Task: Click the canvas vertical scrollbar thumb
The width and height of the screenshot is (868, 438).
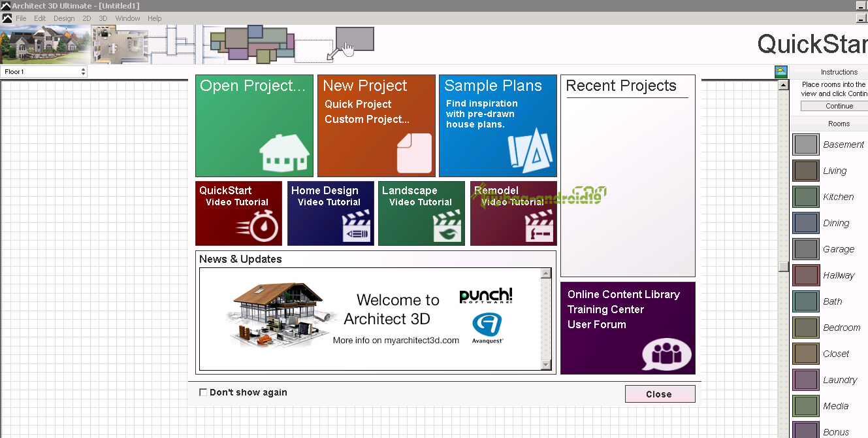Action: click(784, 266)
